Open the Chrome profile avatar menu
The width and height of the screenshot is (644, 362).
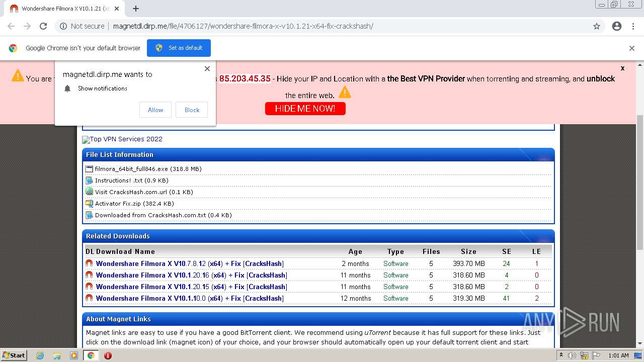coord(617,26)
